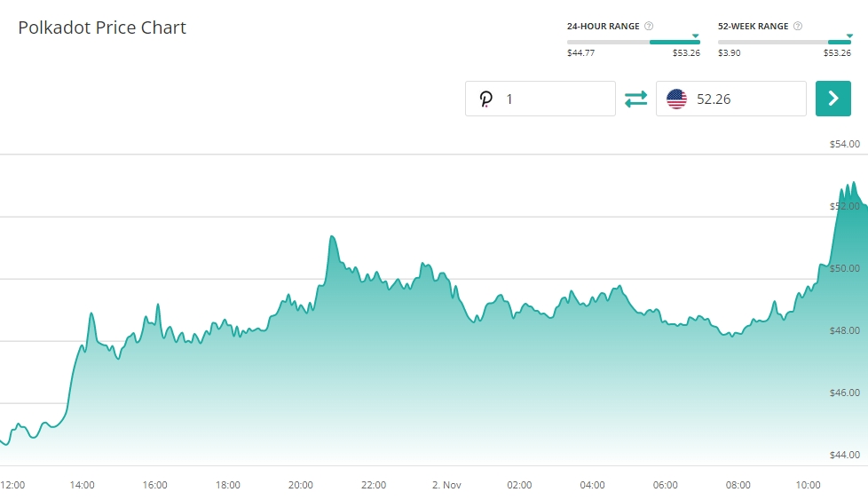
Task: Select the 2. Nov date label on the time axis
Action: pos(446,485)
